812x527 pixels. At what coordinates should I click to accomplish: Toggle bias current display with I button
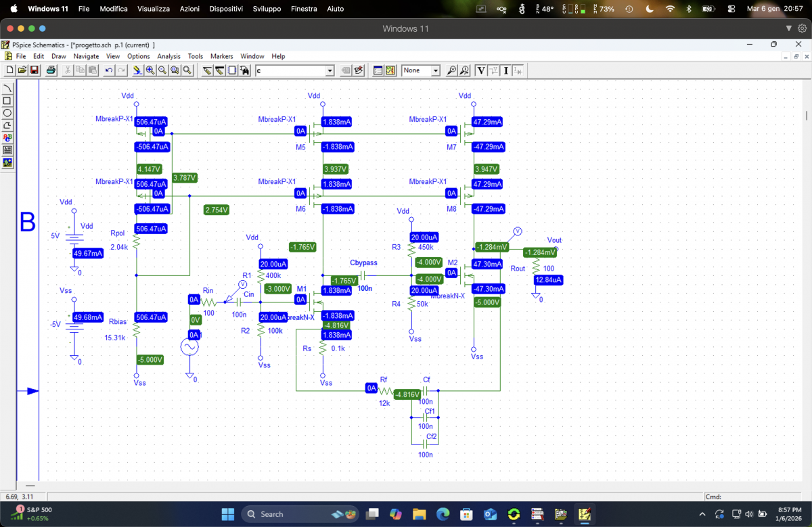506,70
